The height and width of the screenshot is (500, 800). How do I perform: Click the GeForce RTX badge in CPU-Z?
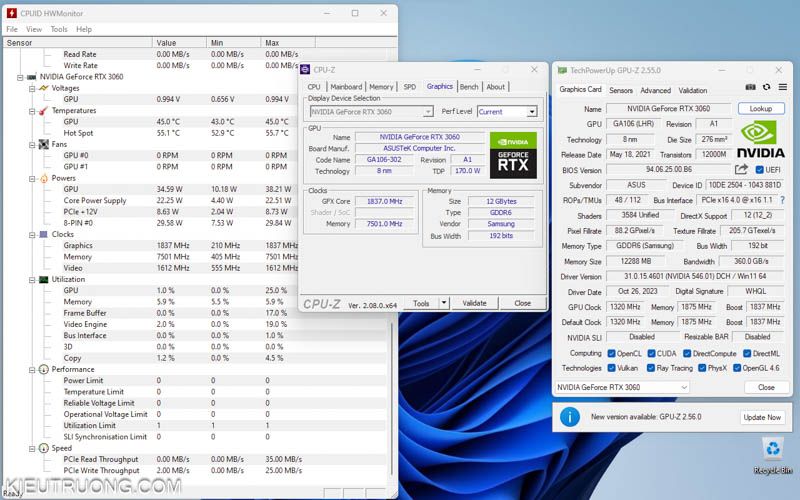(x=513, y=156)
